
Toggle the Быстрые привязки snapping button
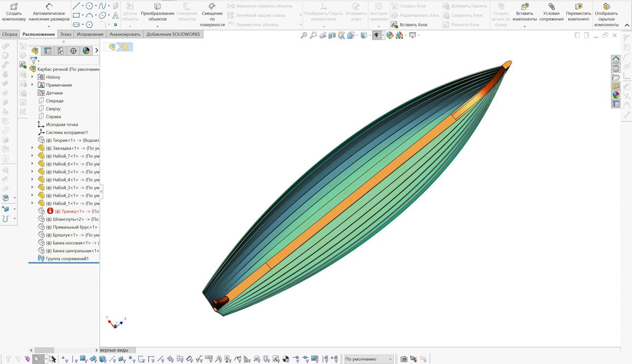[x=379, y=13]
